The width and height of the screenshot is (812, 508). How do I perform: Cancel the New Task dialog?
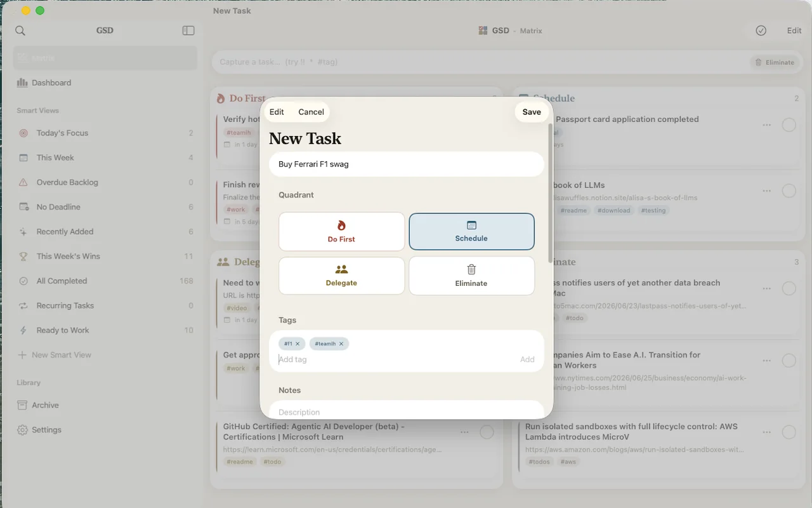(x=311, y=112)
